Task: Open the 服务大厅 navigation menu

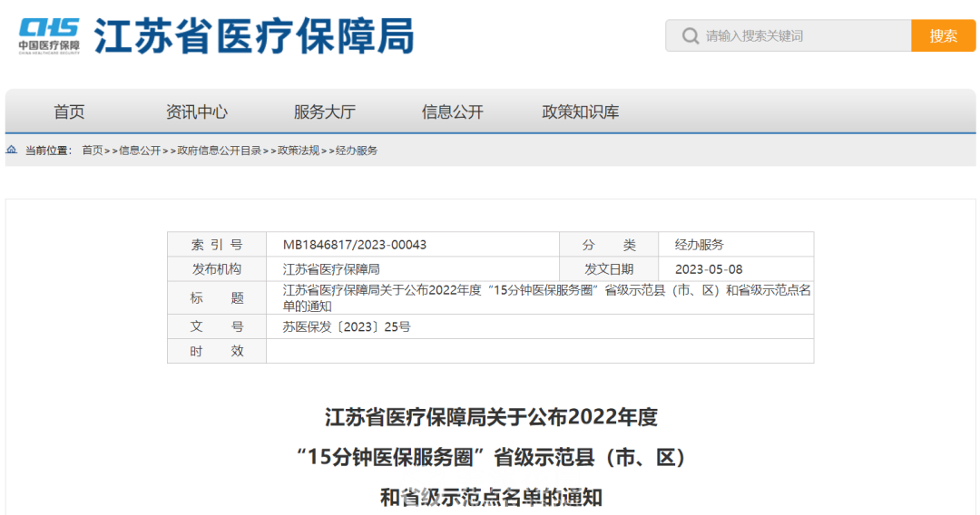Action: [x=324, y=112]
